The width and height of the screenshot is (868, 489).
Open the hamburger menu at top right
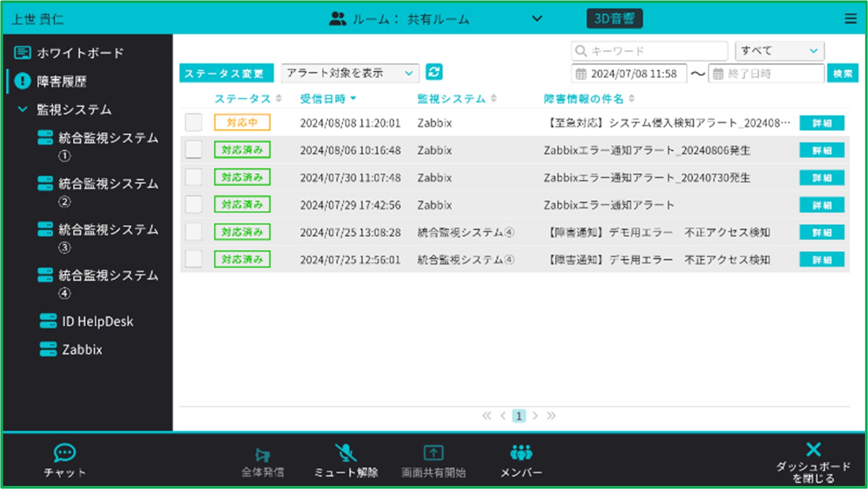click(x=850, y=19)
